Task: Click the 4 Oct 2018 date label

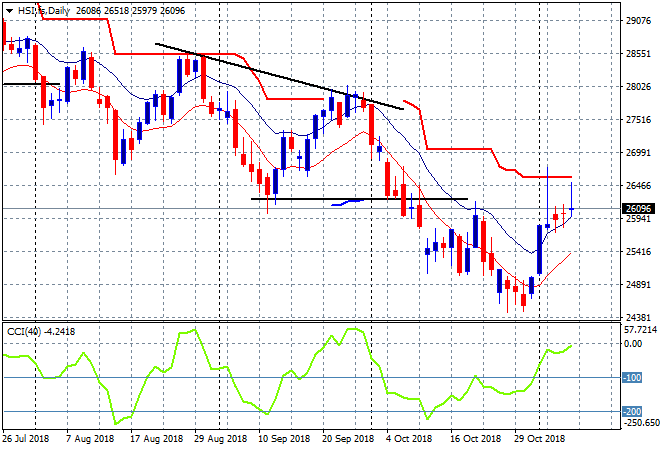Action: [409, 439]
